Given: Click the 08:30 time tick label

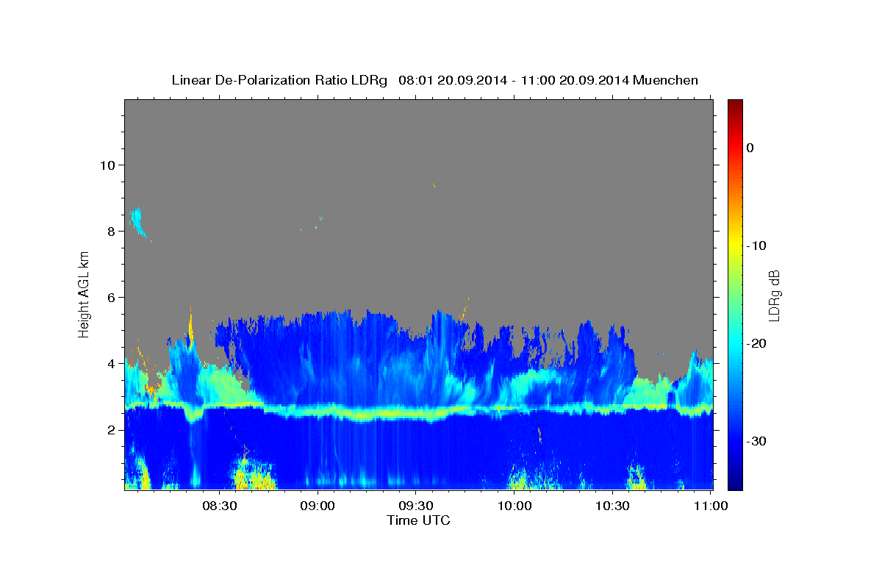Looking at the screenshot, I should point(220,506).
